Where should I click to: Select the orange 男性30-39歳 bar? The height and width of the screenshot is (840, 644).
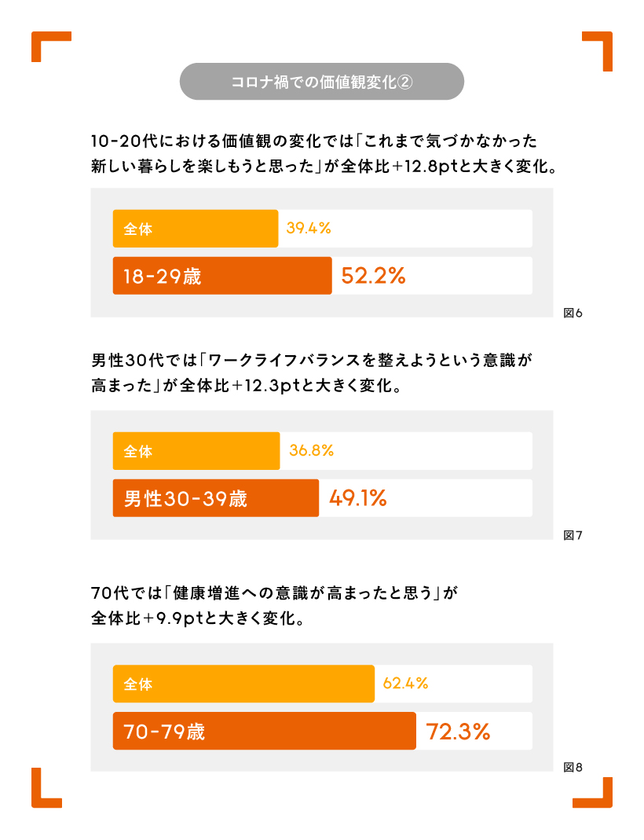pos(216,498)
